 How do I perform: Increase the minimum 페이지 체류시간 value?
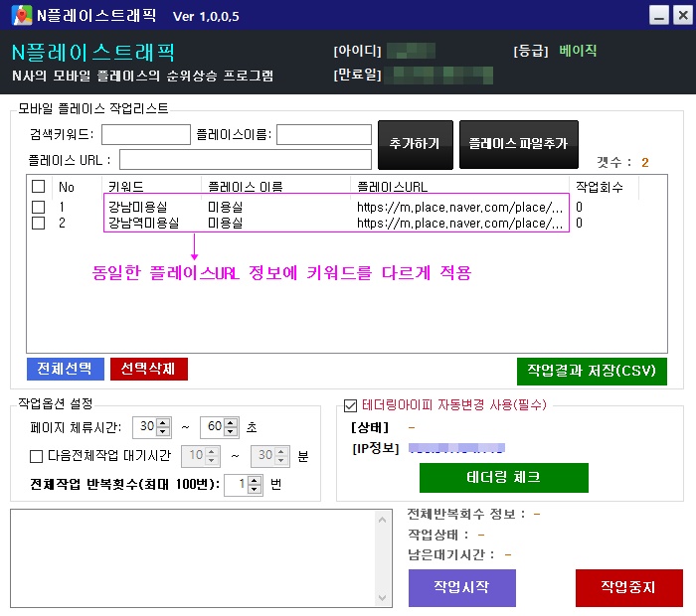pyautogui.click(x=163, y=422)
